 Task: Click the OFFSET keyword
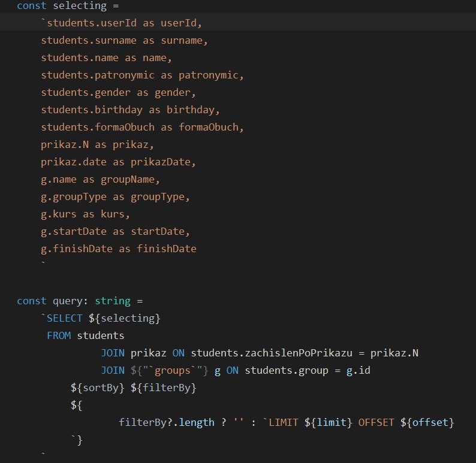[x=376, y=422]
